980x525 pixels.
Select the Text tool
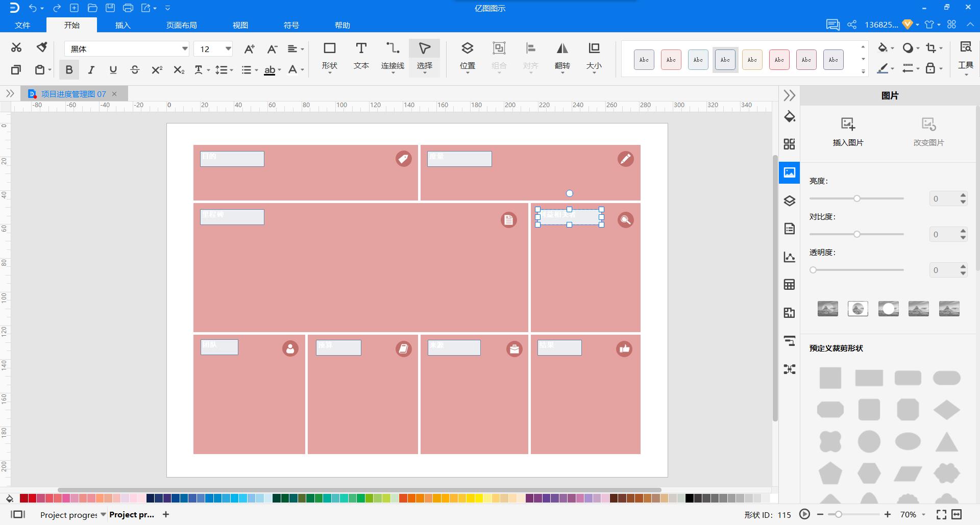[x=361, y=56]
